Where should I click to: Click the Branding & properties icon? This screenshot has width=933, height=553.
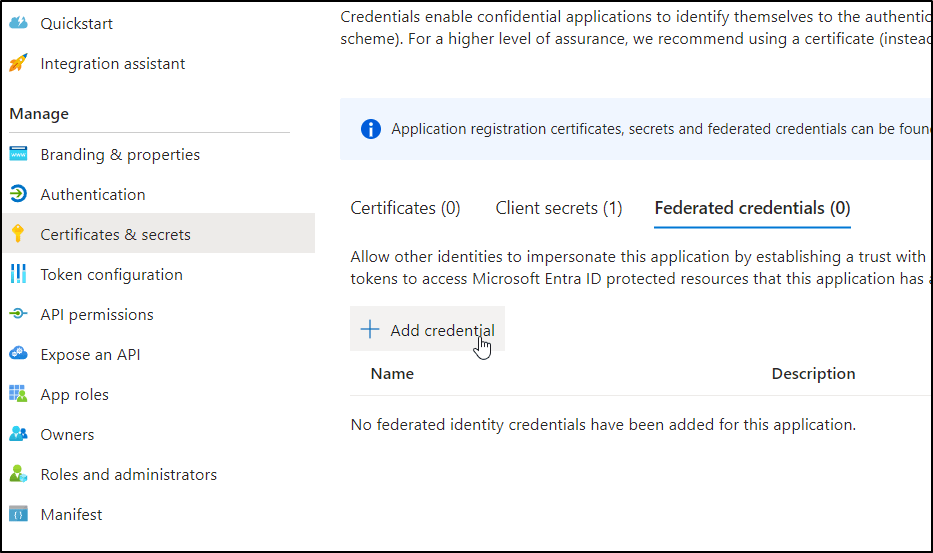click(18, 154)
